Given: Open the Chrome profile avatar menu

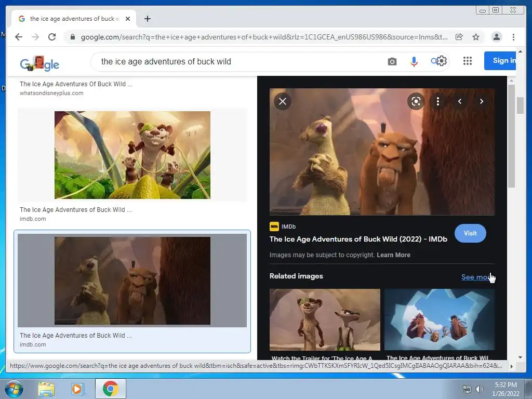Looking at the screenshot, I should (x=496, y=37).
